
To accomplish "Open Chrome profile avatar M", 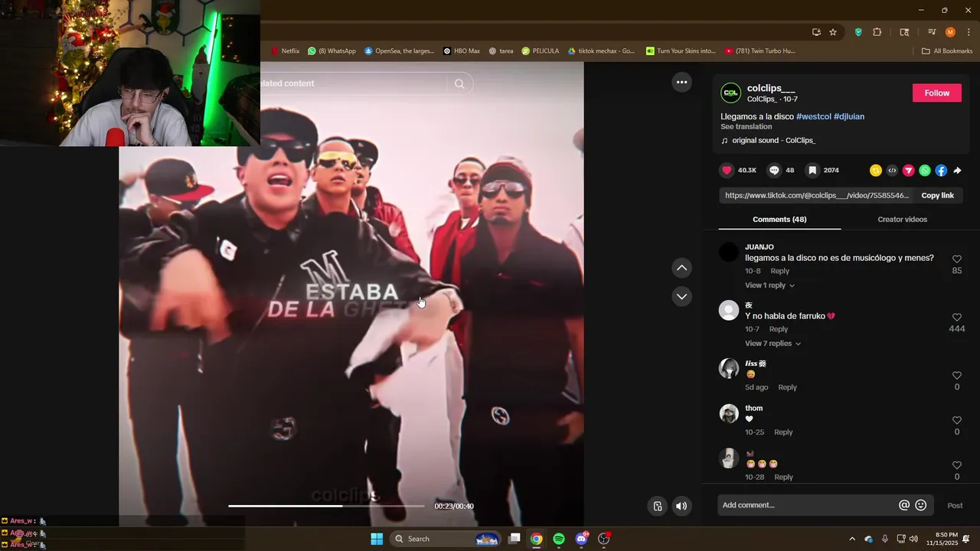I will point(950,32).
